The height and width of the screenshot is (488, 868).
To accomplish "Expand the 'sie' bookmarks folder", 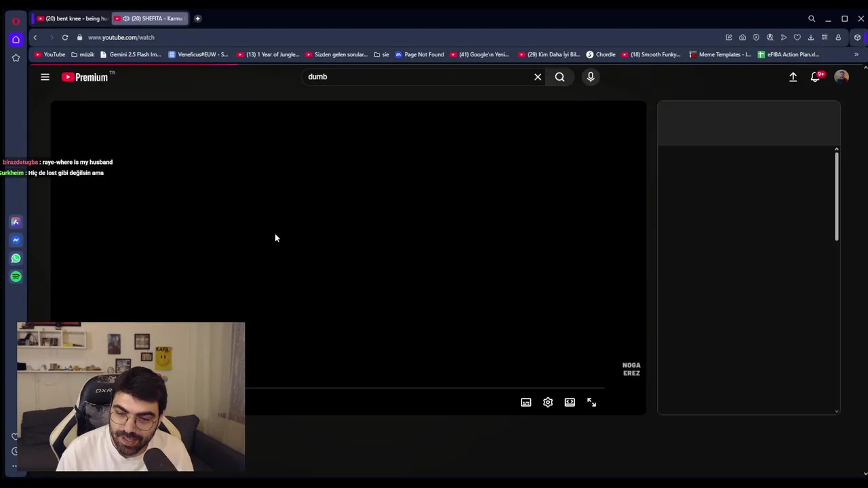I will tap(381, 55).
